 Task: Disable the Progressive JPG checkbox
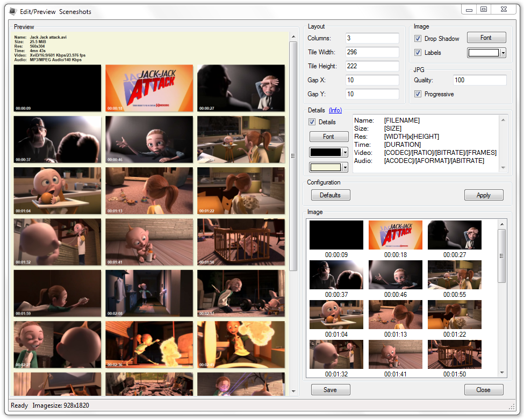pos(418,94)
